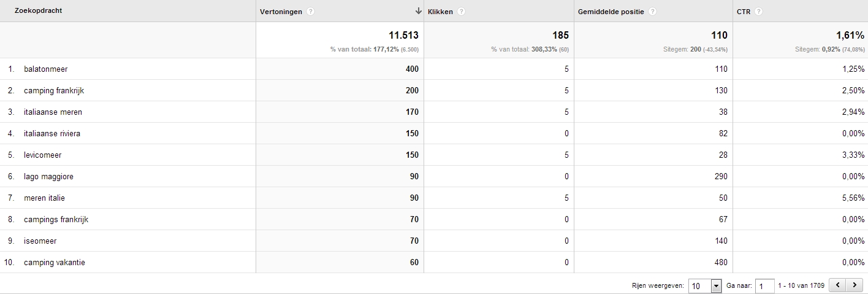Go to previous page of results

[x=837, y=285]
